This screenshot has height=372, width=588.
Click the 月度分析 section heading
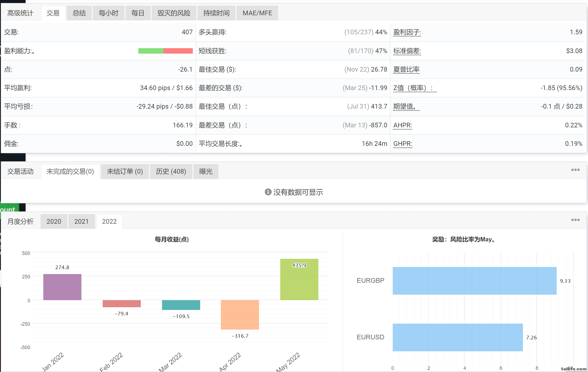tap(20, 222)
